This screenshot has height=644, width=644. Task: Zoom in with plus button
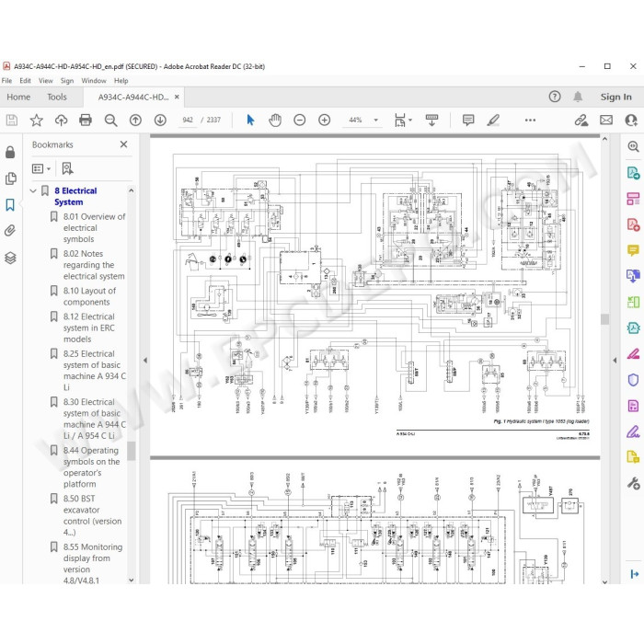tap(325, 120)
